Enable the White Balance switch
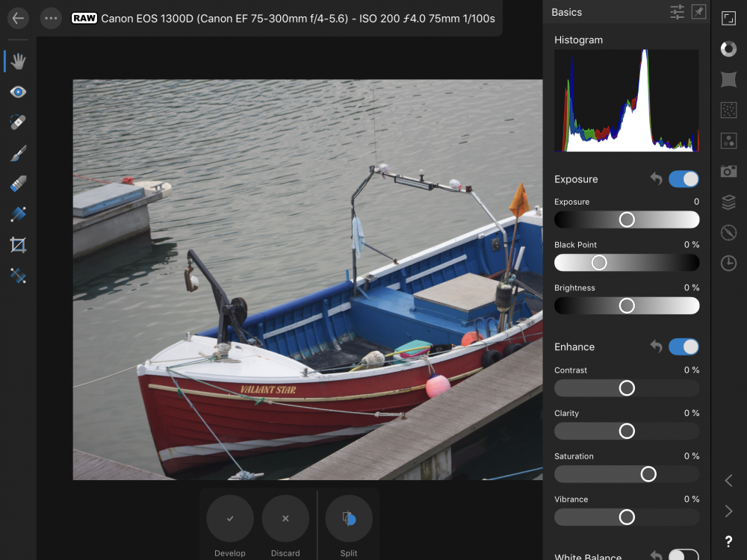Screen dimensions: 747x560 [684, 556]
